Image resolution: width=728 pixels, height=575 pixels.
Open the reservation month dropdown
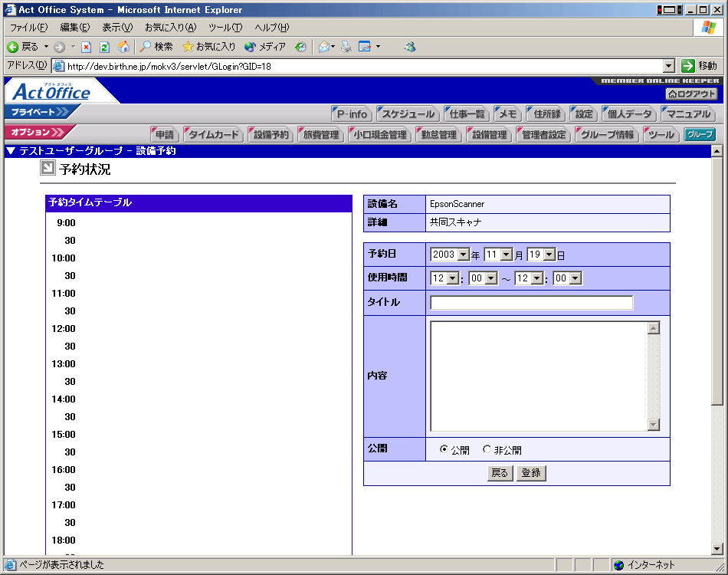click(x=498, y=255)
